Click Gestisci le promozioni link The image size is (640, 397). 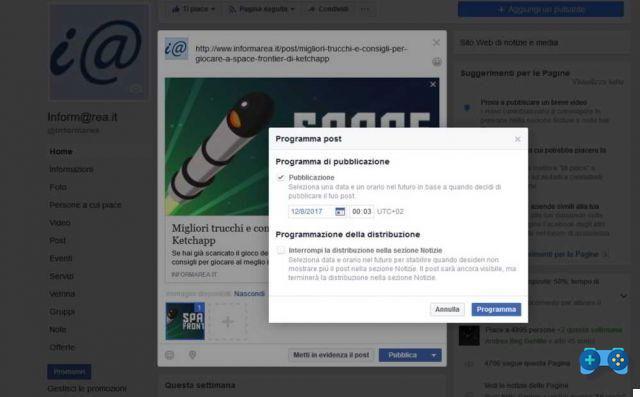point(87,389)
